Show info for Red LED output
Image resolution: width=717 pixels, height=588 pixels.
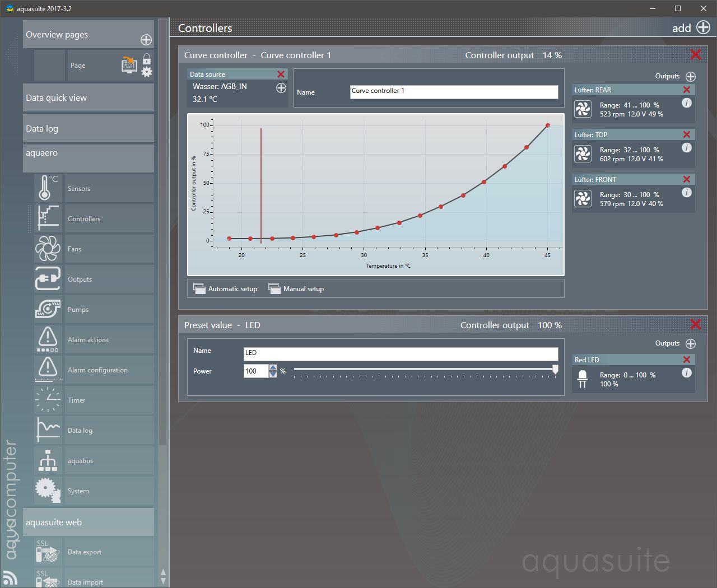coord(687,373)
